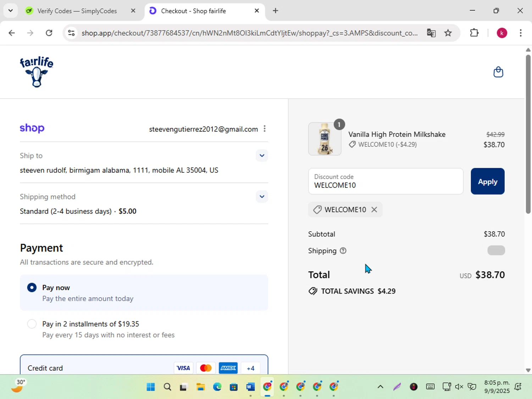The image size is (532, 399).
Task: Open Task View from the taskbar
Action: click(183, 387)
